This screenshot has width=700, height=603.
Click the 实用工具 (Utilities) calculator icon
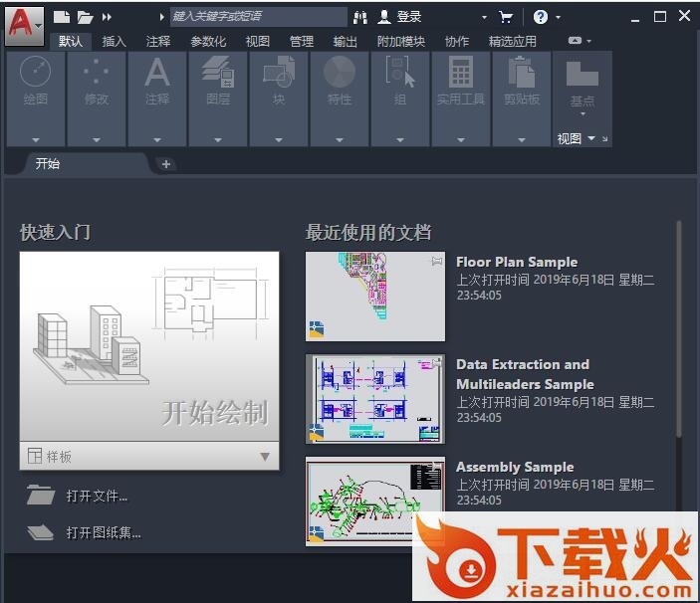(x=460, y=74)
